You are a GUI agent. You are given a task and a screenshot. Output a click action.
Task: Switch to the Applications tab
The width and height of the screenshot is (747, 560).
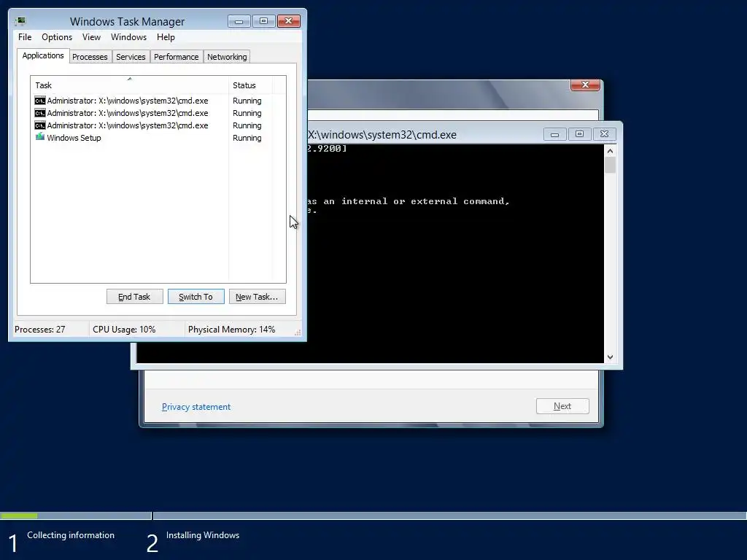(43, 55)
